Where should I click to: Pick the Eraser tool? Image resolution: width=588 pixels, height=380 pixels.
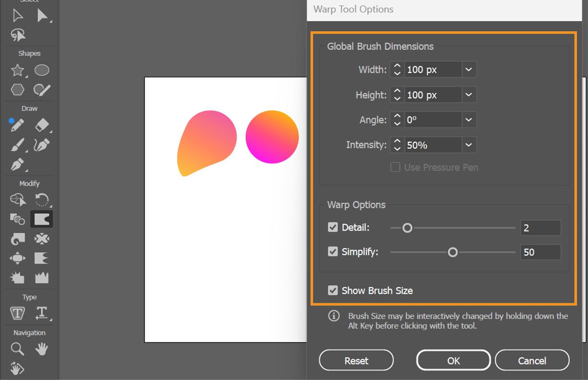pos(42,125)
